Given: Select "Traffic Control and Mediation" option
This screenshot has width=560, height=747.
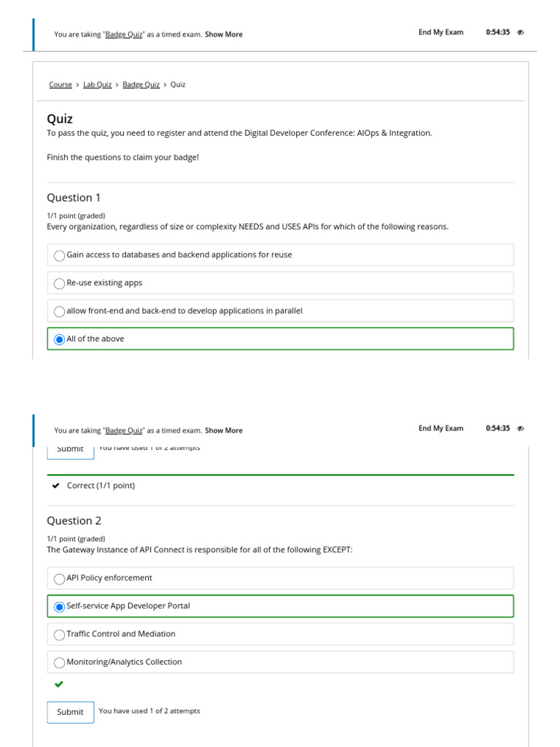Looking at the screenshot, I should tap(60, 635).
